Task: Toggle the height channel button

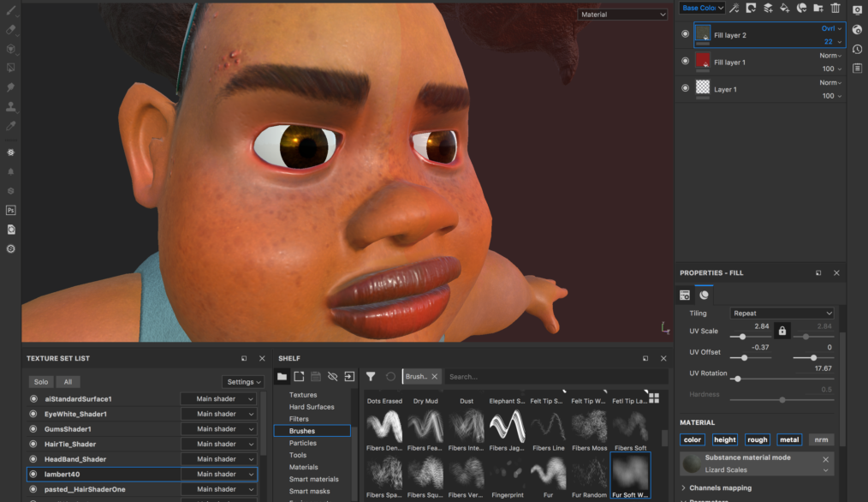Action: point(725,440)
